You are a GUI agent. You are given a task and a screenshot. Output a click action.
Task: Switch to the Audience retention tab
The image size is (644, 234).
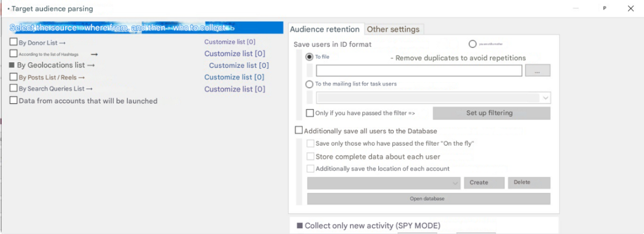pyautogui.click(x=325, y=29)
